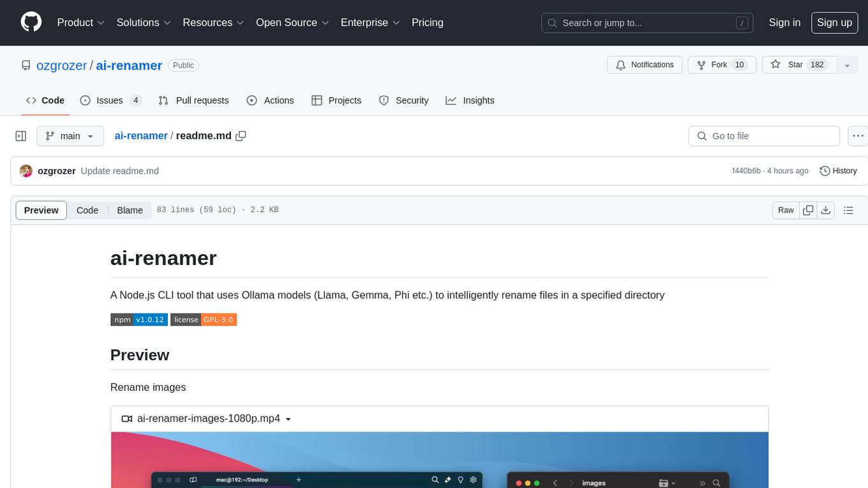Open the document outline
This screenshot has width=868, height=488.
[848, 210]
